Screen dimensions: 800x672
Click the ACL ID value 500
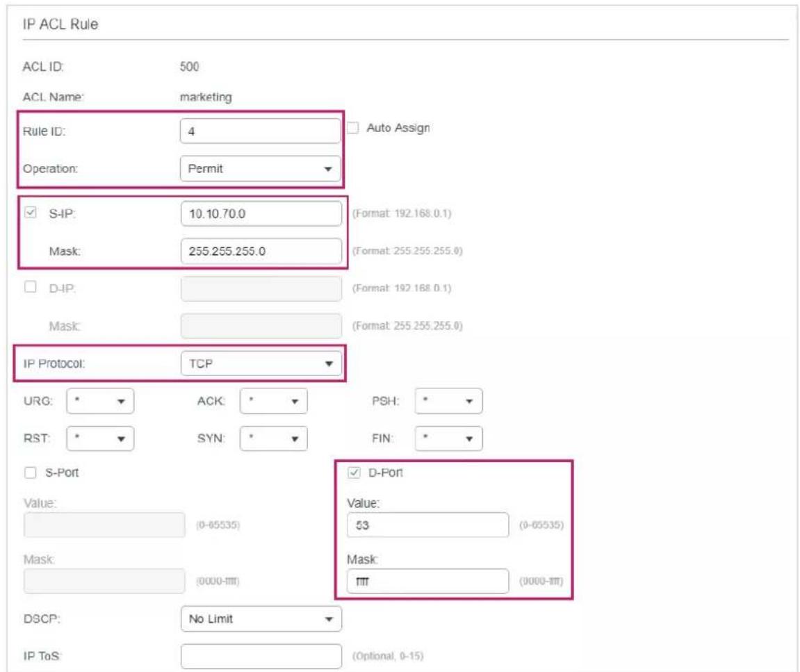click(x=189, y=66)
